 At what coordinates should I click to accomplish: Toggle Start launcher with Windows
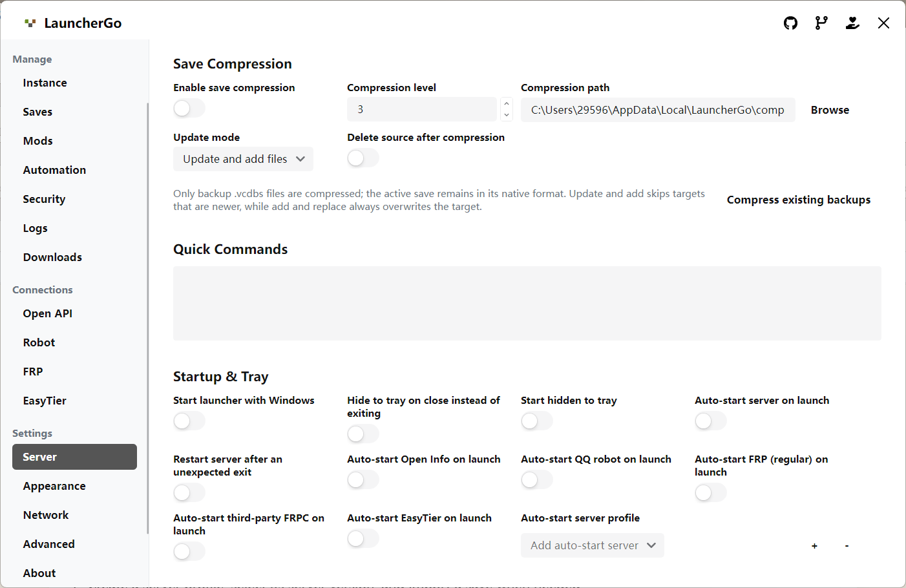click(189, 421)
